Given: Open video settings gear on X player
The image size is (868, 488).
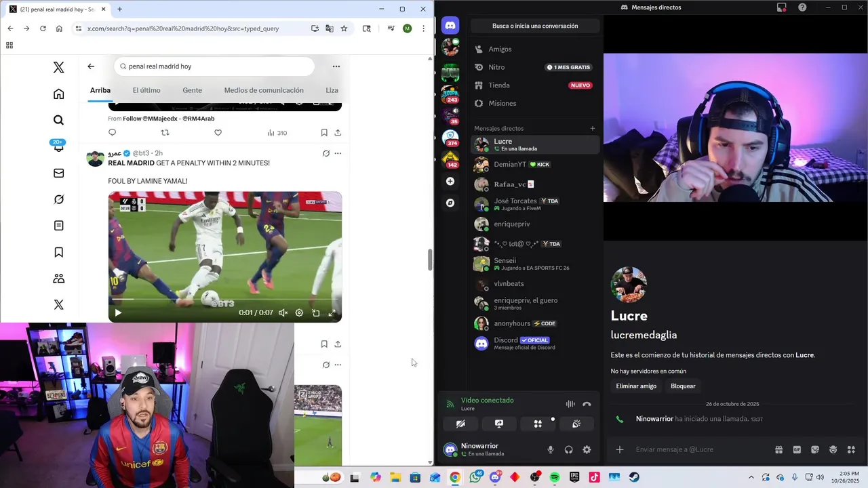Looking at the screenshot, I should pyautogui.click(x=299, y=313).
